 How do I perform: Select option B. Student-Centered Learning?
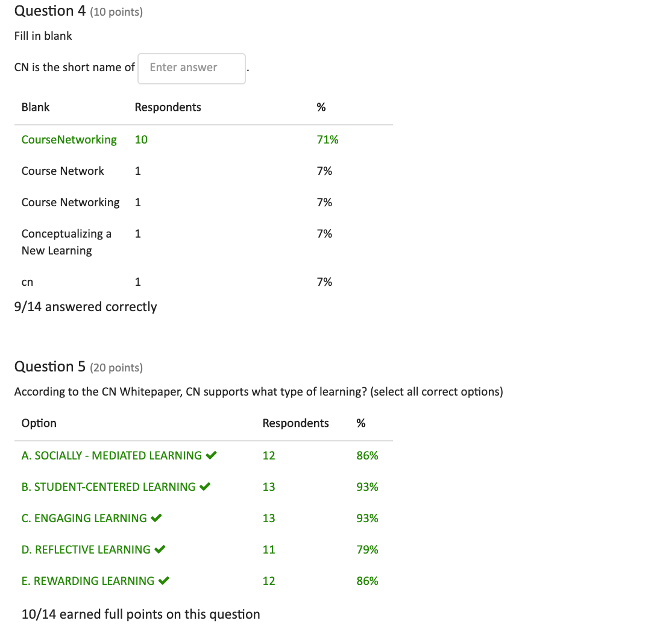point(108,487)
